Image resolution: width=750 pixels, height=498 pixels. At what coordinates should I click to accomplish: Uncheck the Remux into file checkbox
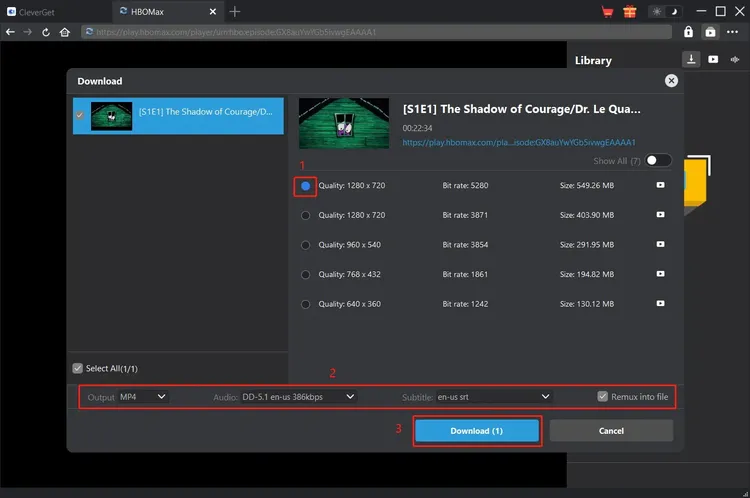[602, 396]
